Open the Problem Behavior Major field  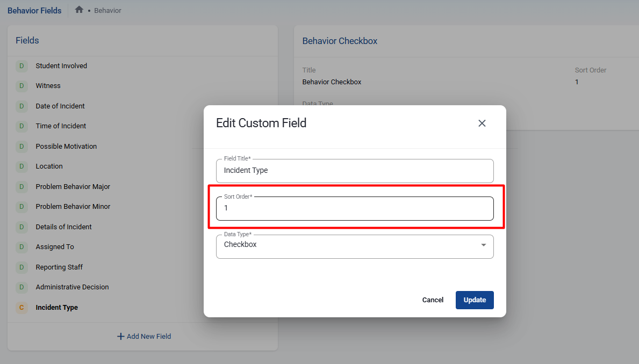pyautogui.click(x=73, y=187)
